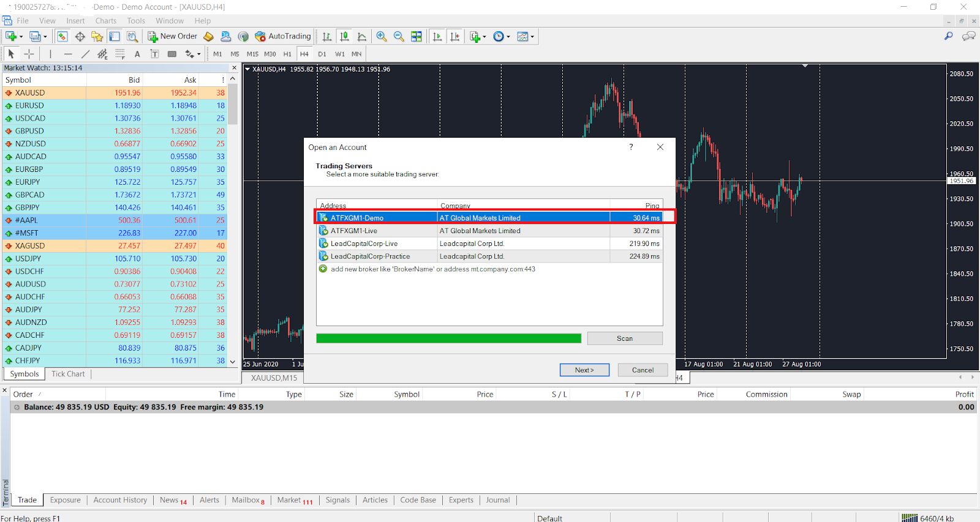Viewport: 980px width, 522px height.
Task: Select the ATFXGM1-Live server row
Action: pos(489,231)
